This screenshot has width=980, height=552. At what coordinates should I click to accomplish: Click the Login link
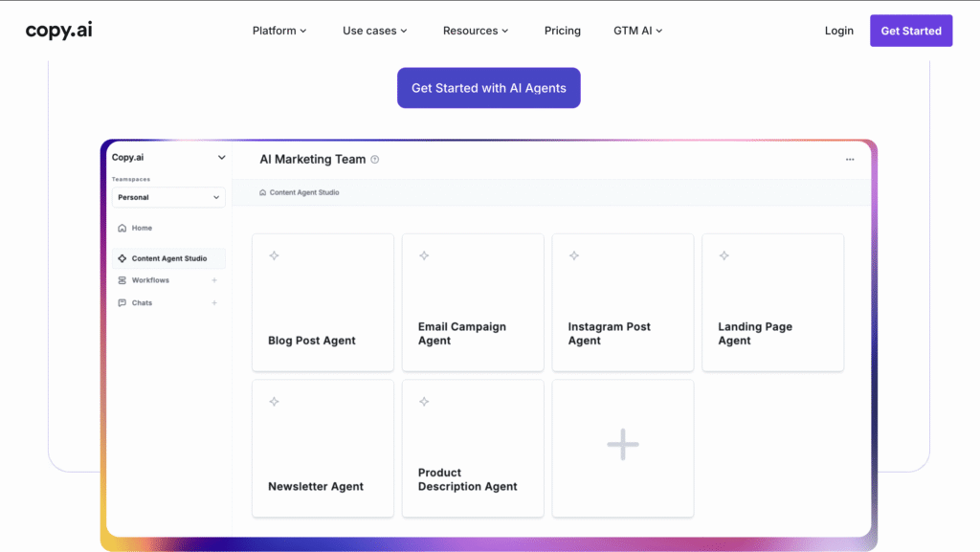(838, 31)
